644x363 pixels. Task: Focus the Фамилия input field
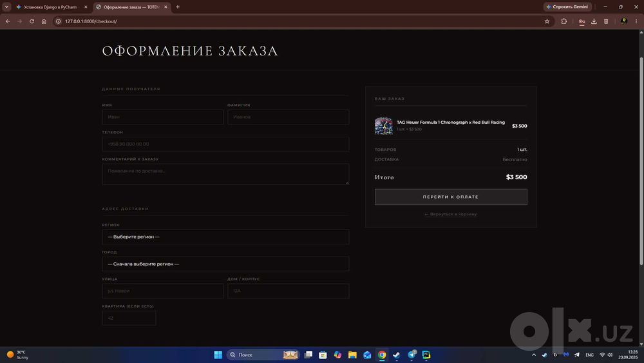click(x=289, y=117)
